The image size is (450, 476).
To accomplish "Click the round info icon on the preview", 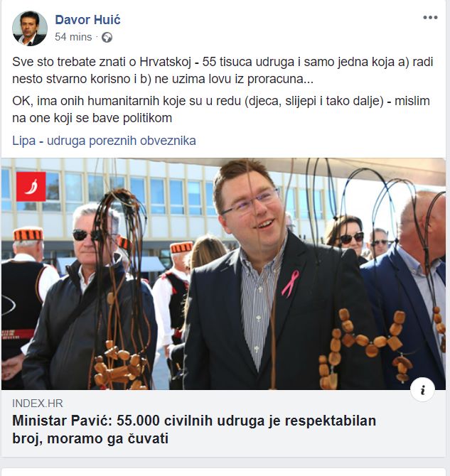I will pos(422,390).
